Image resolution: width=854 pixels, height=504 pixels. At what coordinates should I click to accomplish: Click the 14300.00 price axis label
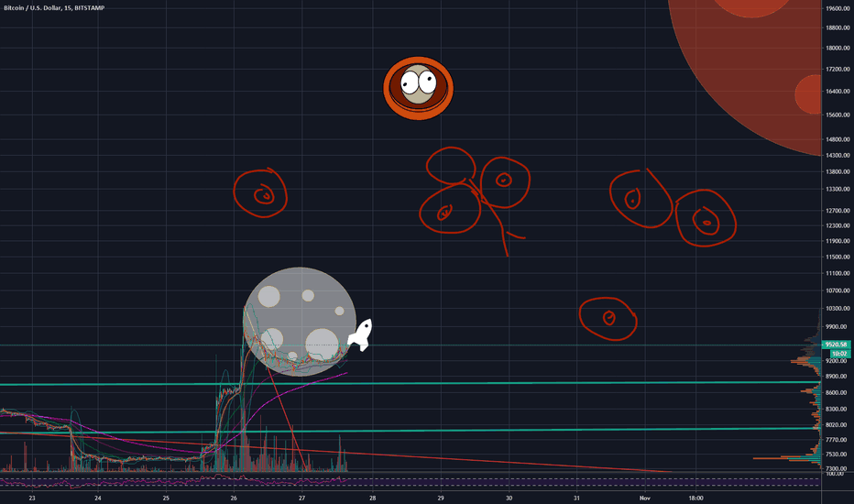(838, 155)
